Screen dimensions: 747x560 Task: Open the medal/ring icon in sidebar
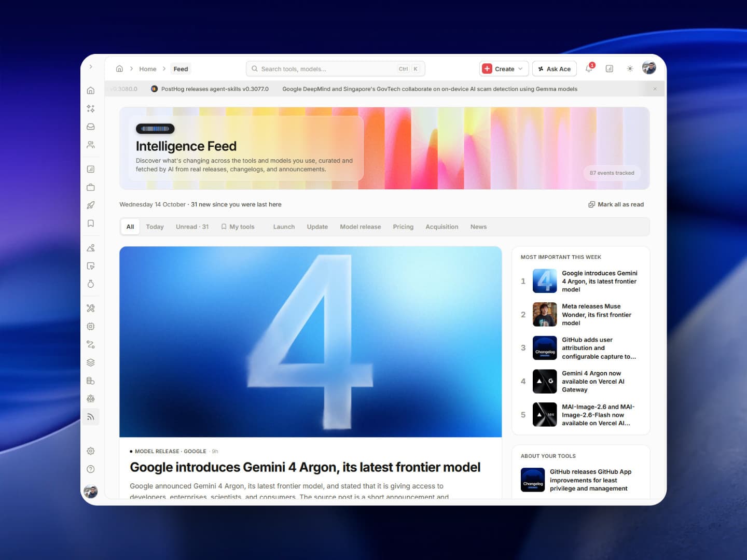click(x=91, y=284)
